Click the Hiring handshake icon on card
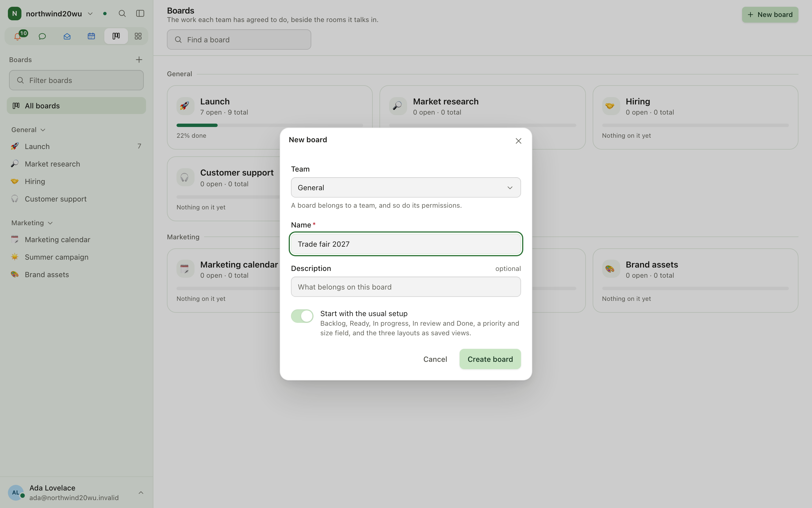This screenshot has height=508, width=812. tap(611, 106)
